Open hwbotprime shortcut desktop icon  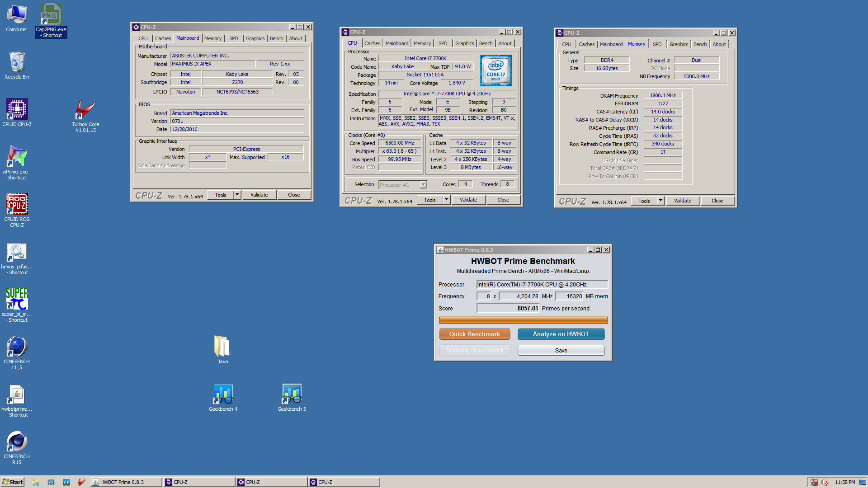(17, 400)
